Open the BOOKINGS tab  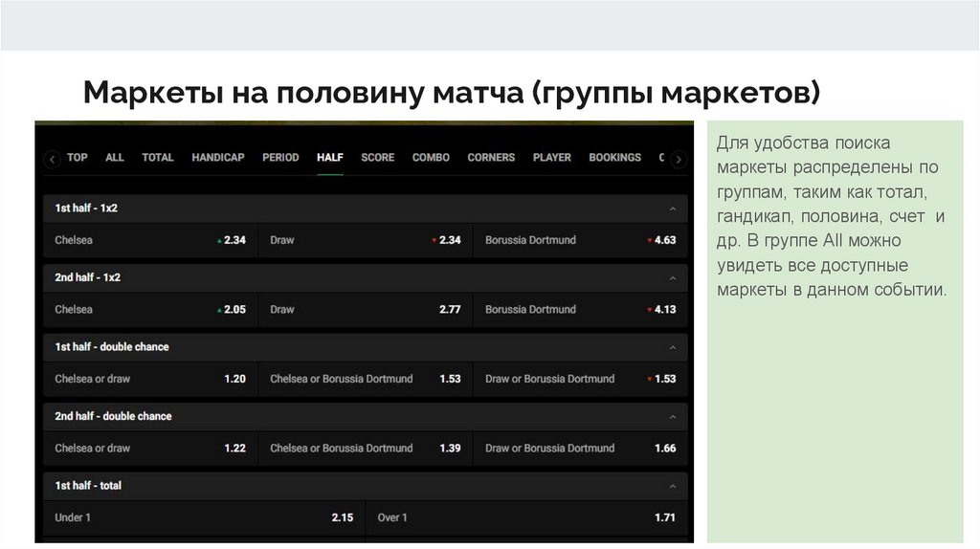[615, 158]
